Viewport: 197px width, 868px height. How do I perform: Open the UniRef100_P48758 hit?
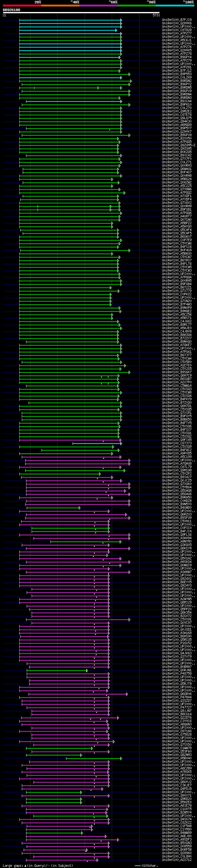tap(177, 674)
